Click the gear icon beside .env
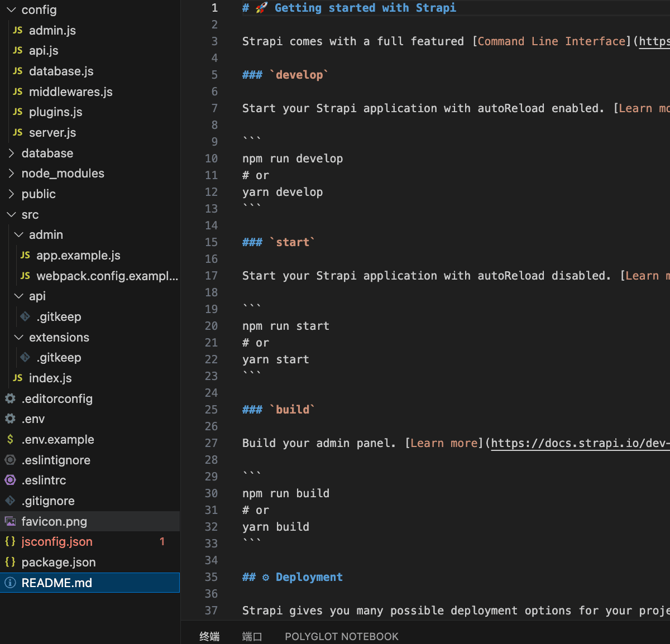670x644 pixels. 10,419
